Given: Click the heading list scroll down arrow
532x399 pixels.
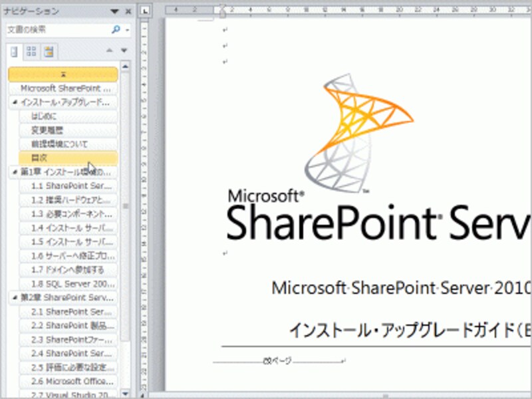Looking at the screenshot, I should [125, 394].
